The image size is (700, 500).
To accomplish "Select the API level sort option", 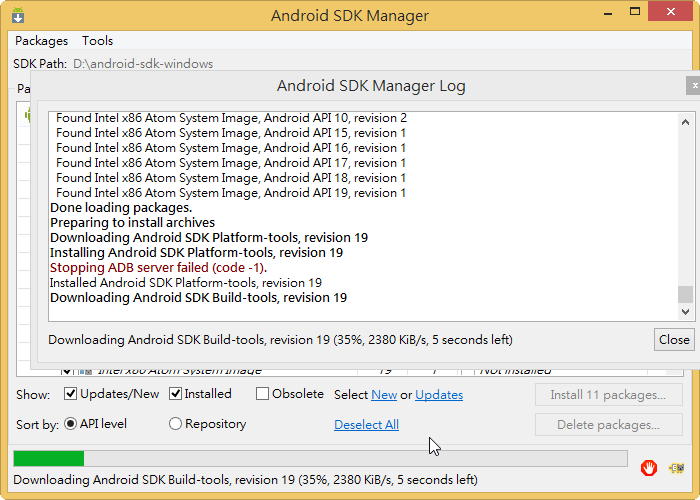I will (x=71, y=424).
